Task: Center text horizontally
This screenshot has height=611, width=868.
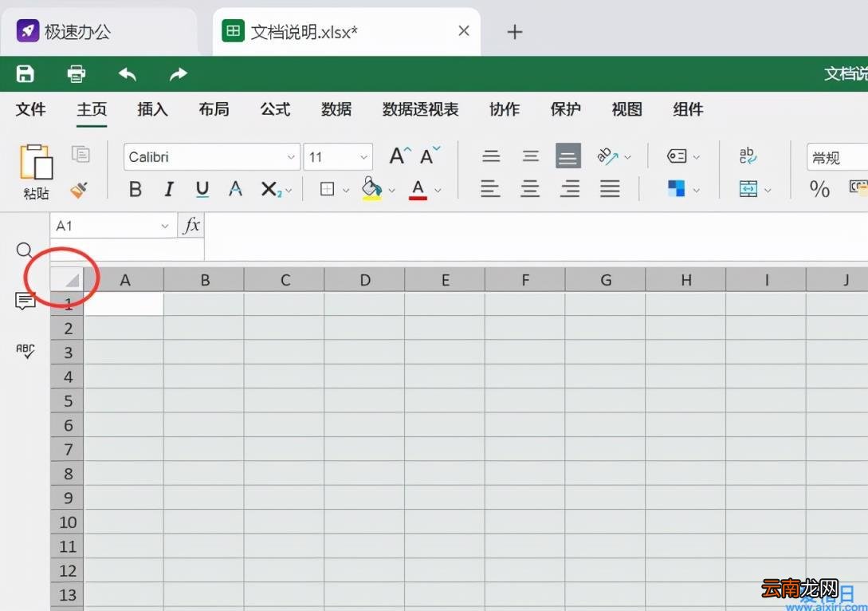Action: pyautogui.click(x=530, y=189)
